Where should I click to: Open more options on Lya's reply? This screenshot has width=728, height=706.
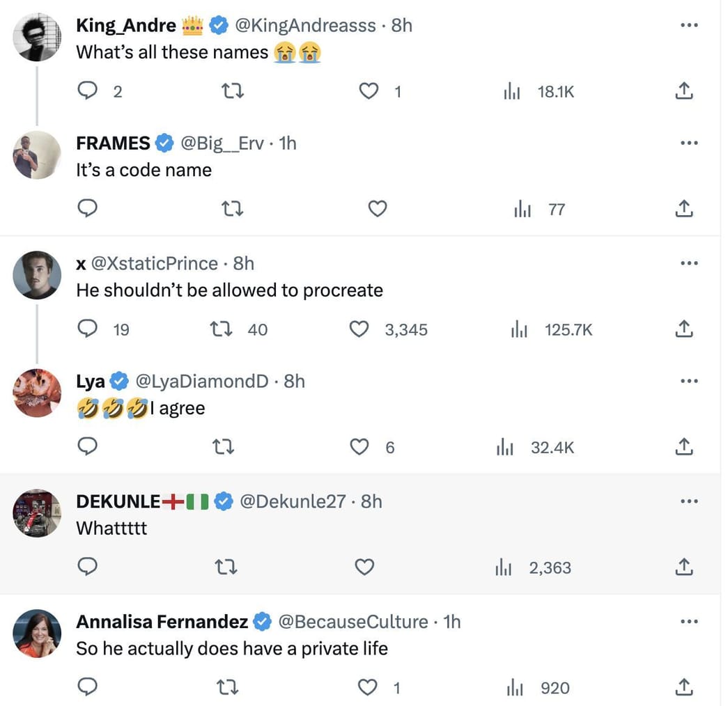point(689,381)
